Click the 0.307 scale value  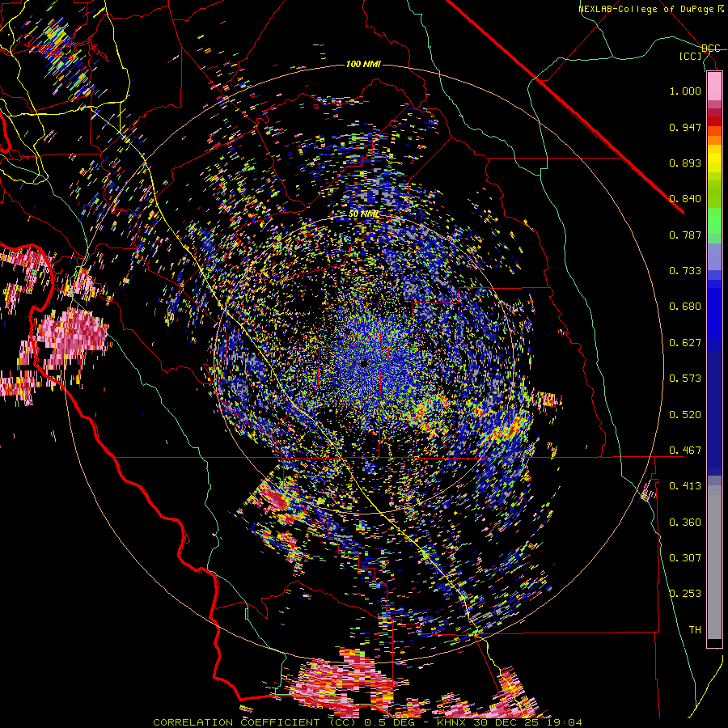(x=685, y=558)
